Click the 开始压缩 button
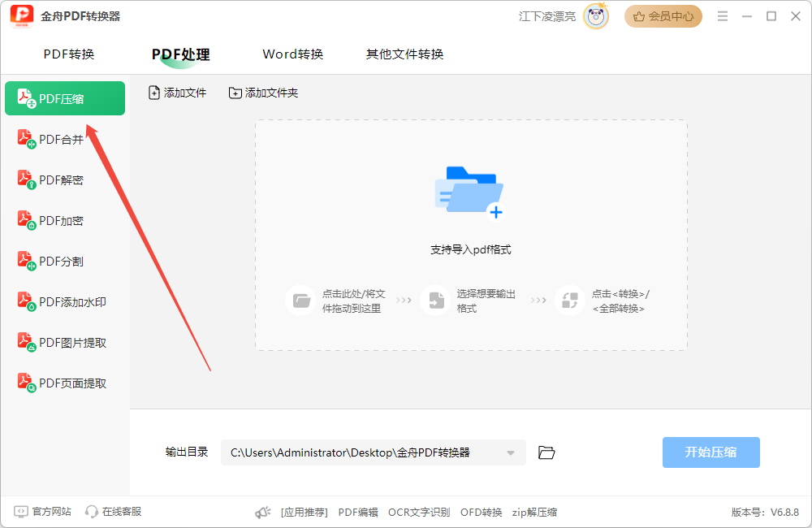This screenshot has width=812, height=528. point(711,452)
